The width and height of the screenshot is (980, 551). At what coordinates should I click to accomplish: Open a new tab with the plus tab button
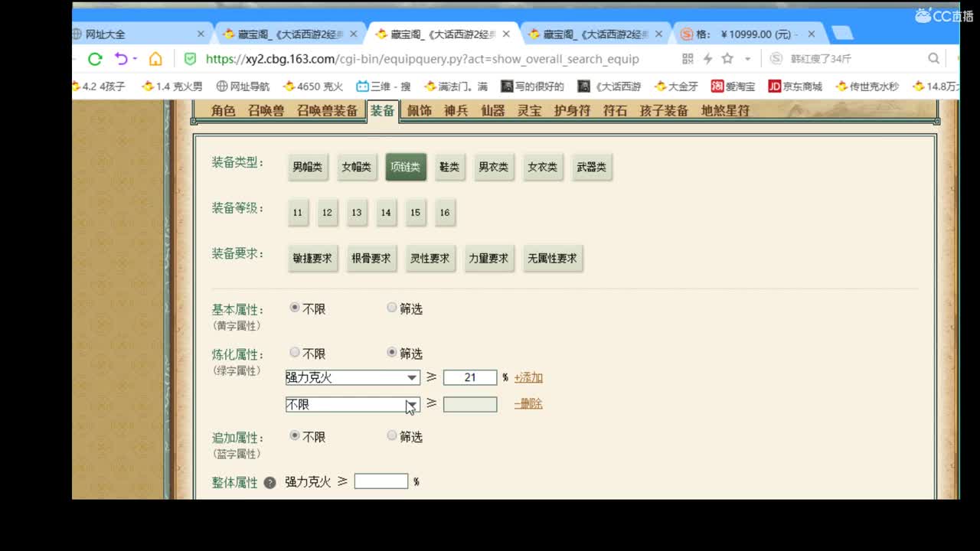pos(842,33)
